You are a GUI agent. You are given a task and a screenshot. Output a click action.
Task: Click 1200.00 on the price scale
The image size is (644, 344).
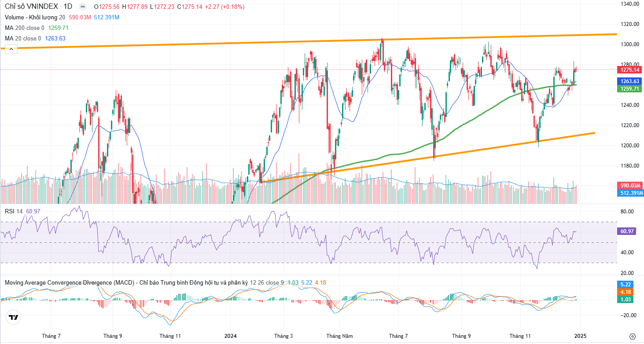click(x=630, y=146)
